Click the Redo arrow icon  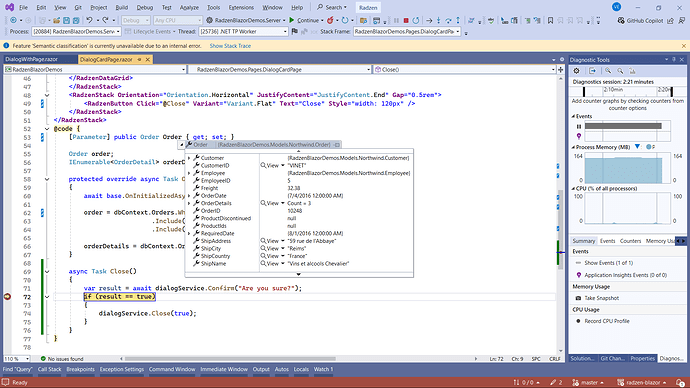(x=106, y=20)
